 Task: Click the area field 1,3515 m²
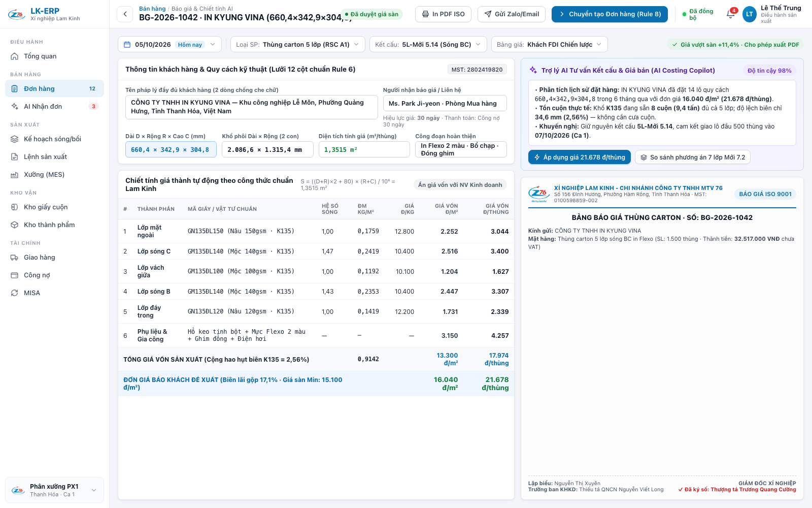364,149
